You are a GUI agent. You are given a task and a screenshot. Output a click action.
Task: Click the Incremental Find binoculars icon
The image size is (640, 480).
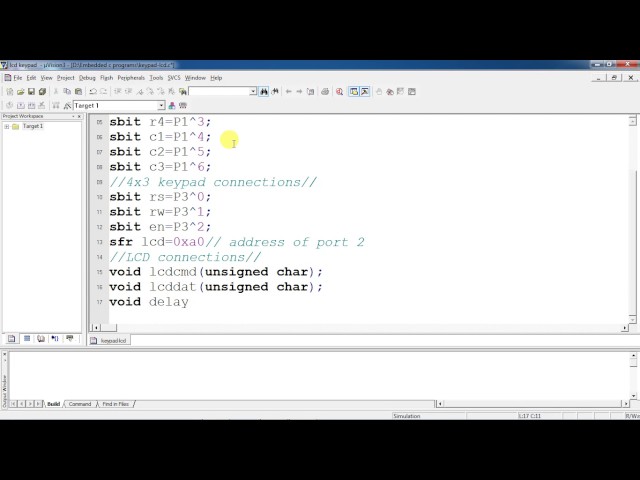click(275, 91)
